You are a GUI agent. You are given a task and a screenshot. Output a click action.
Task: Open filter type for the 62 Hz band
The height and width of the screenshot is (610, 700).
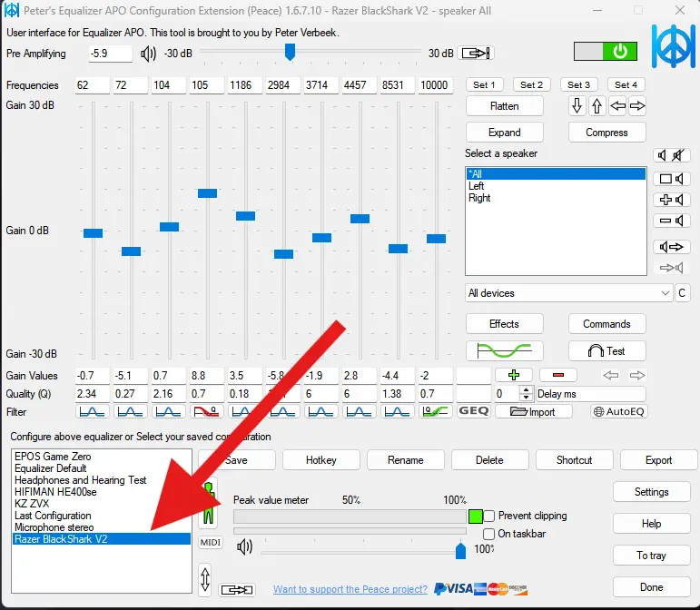click(x=92, y=411)
